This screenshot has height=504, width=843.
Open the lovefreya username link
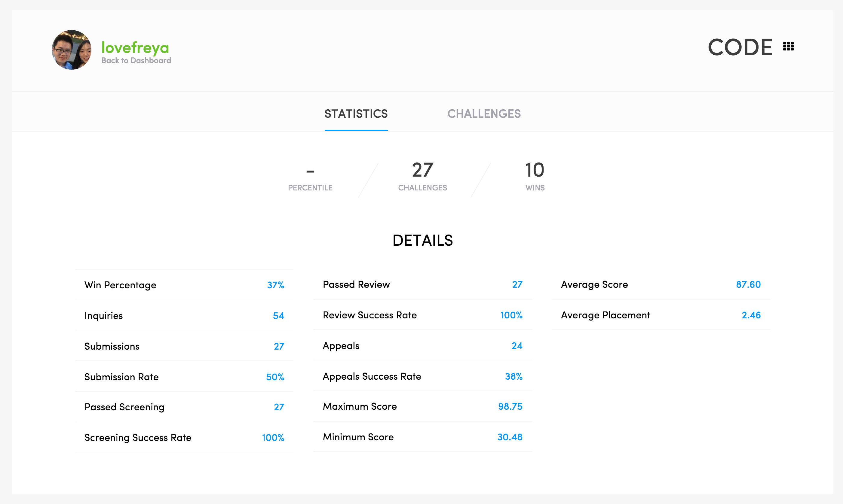click(x=135, y=47)
